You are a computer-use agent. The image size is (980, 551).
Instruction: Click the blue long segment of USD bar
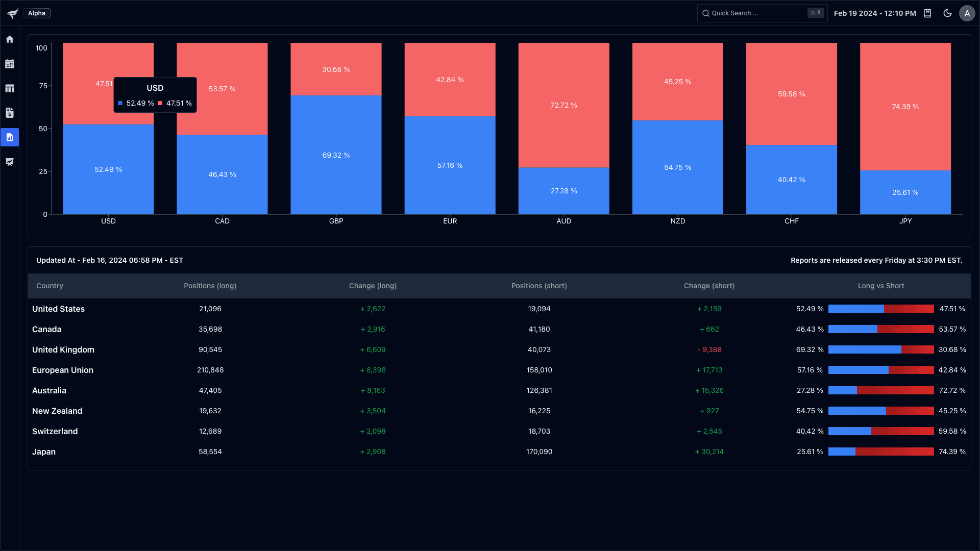(108, 169)
